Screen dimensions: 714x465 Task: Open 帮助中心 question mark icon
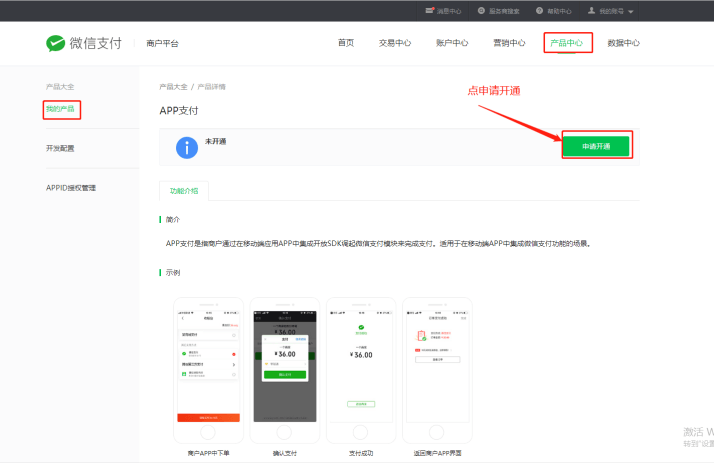click(x=539, y=10)
